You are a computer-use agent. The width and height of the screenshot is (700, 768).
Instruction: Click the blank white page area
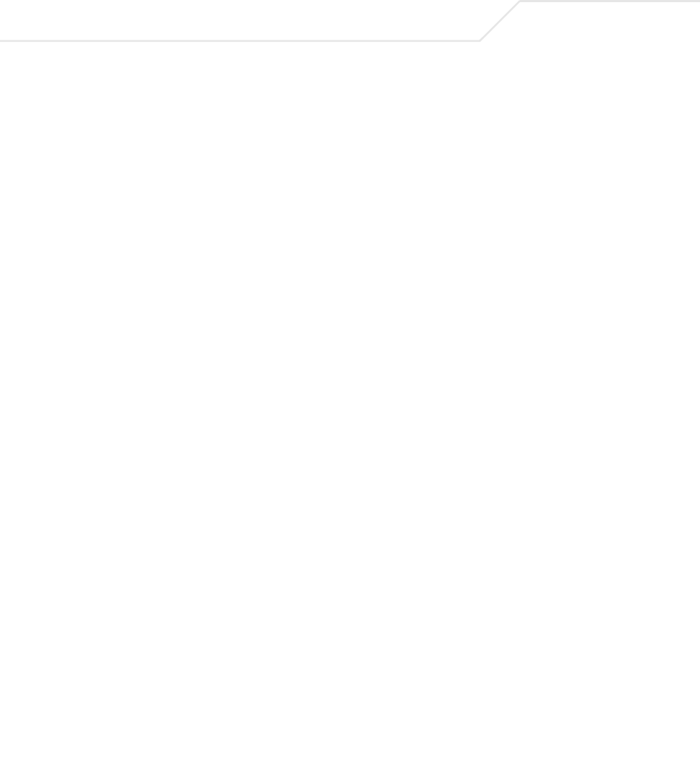(350, 405)
